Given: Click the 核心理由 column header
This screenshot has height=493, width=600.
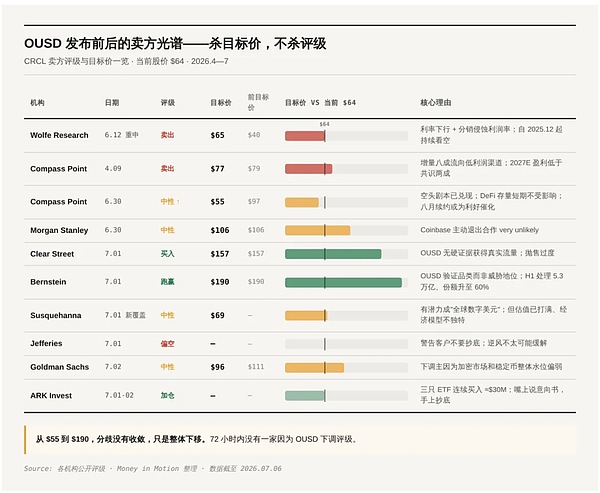Looking at the screenshot, I should [435, 103].
